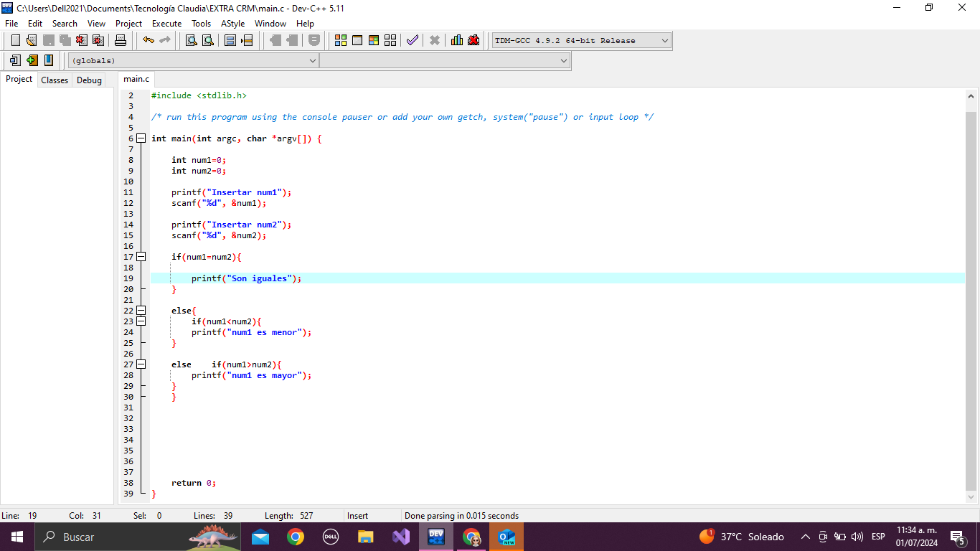Click the Compile icon with four colored squares
Image resolution: width=980 pixels, height=551 pixels.
coord(341,40)
